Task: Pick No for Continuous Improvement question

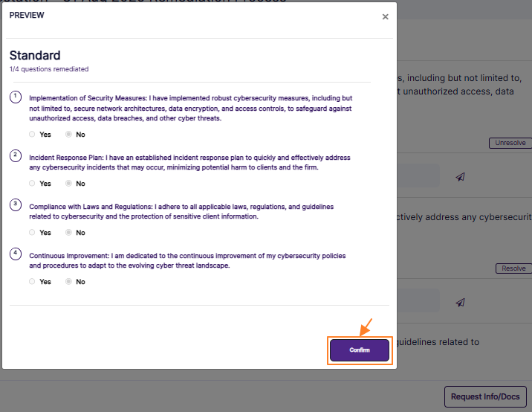Action: (69, 282)
